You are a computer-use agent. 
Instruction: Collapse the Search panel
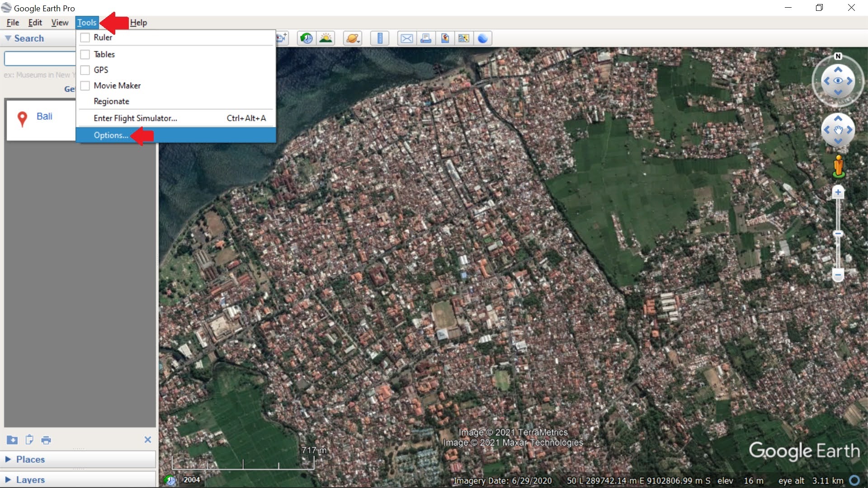(8, 38)
